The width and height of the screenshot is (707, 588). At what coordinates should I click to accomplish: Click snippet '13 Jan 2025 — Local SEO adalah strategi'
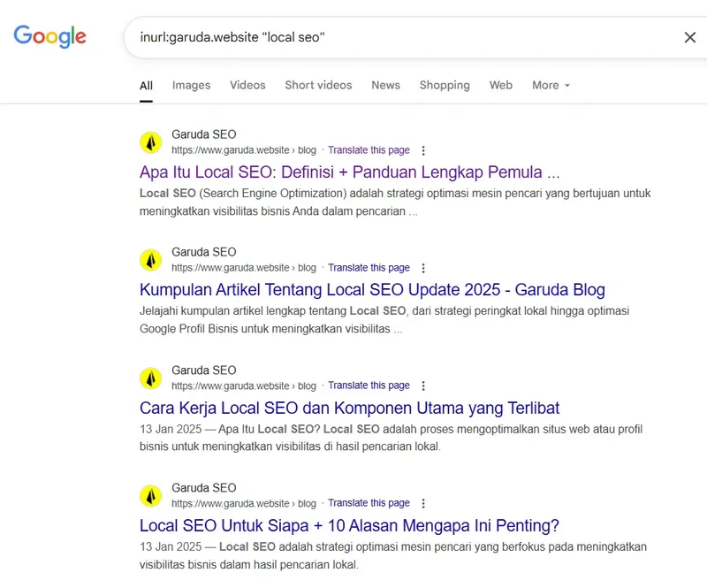(x=393, y=555)
